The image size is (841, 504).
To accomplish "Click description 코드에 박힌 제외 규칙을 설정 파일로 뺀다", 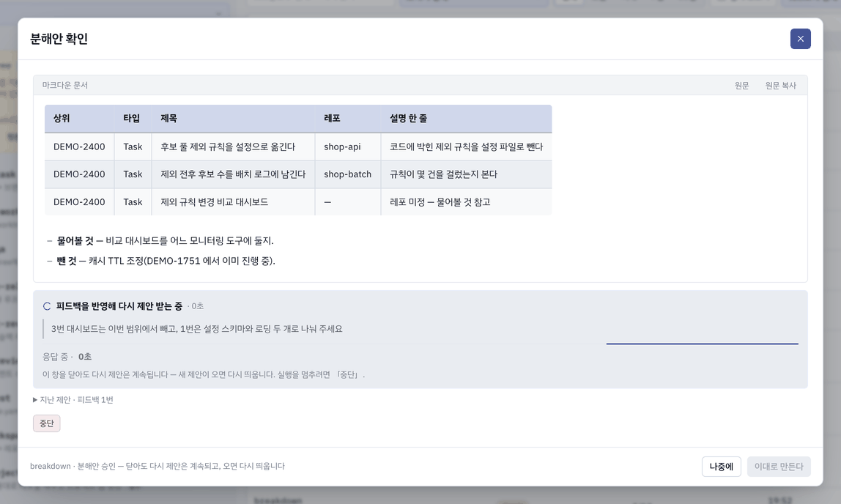I will coord(466,147).
